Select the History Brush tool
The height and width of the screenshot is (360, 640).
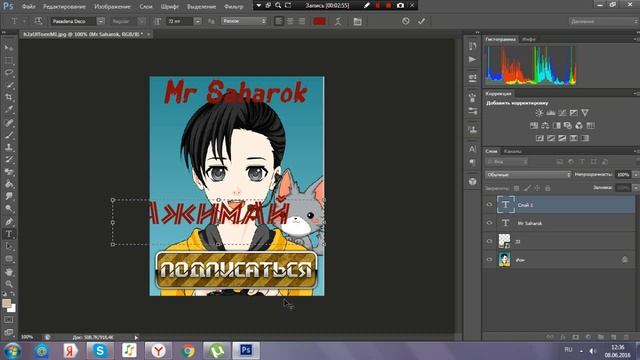(x=9, y=160)
